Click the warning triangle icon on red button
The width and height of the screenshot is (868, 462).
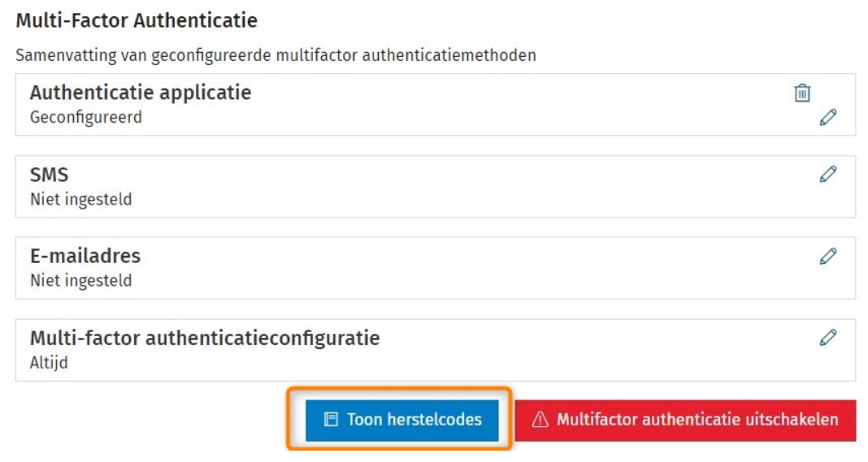pos(540,421)
